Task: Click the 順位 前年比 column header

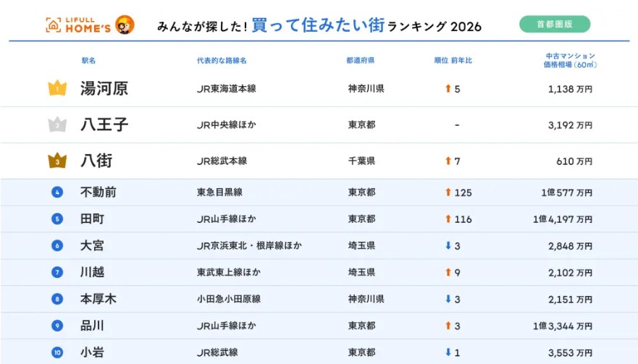Action: pyautogui.click(x=453, y=61)
